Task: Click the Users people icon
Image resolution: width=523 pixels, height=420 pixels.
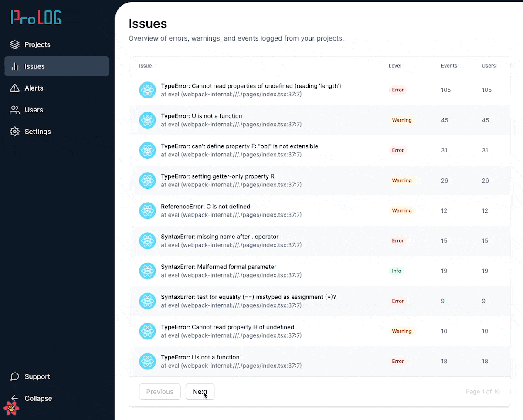Action: coord(15,110)
